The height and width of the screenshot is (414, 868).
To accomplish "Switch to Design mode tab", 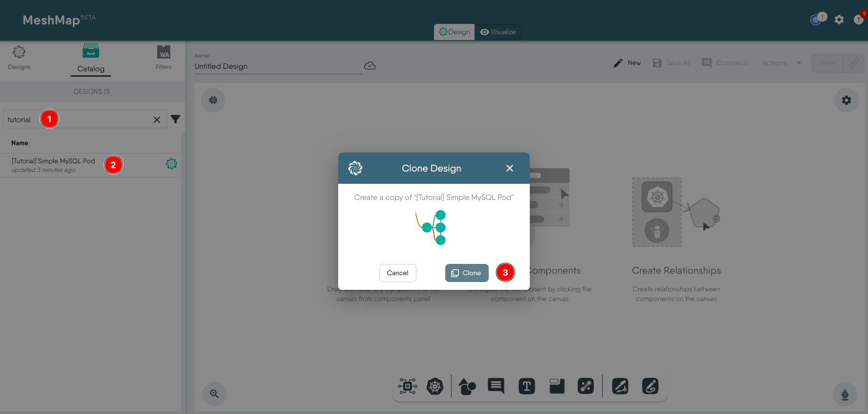I will (x=454, y=32).
